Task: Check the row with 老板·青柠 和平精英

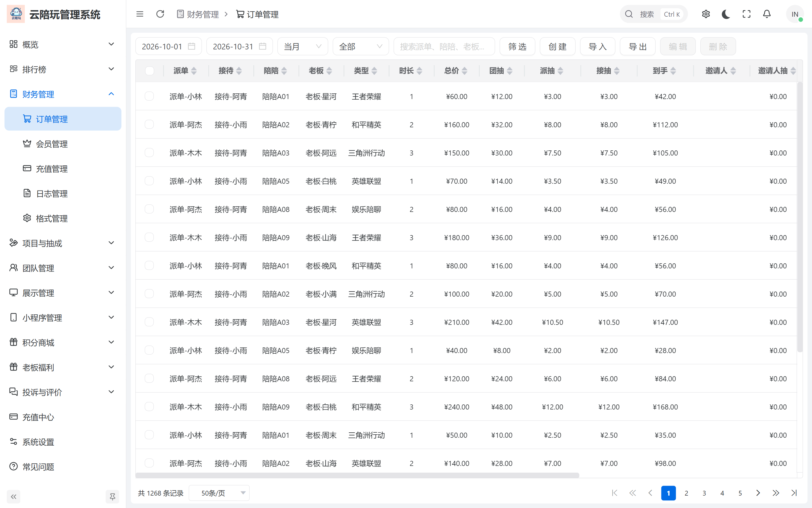Action: (149, 125)
